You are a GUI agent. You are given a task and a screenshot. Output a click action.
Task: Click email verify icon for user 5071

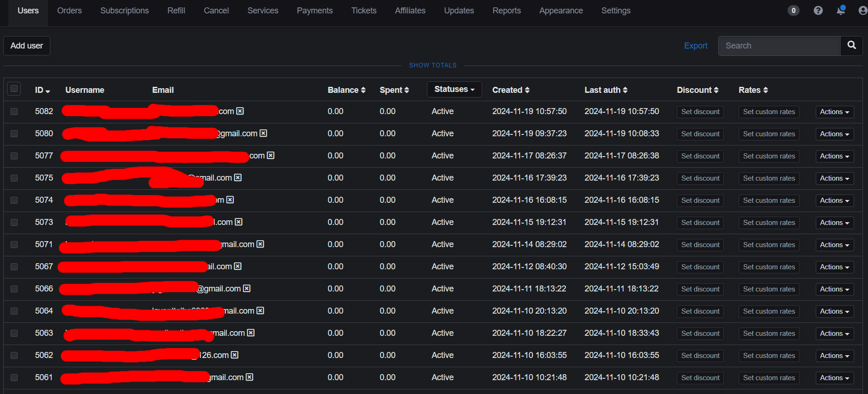[260, 244]
